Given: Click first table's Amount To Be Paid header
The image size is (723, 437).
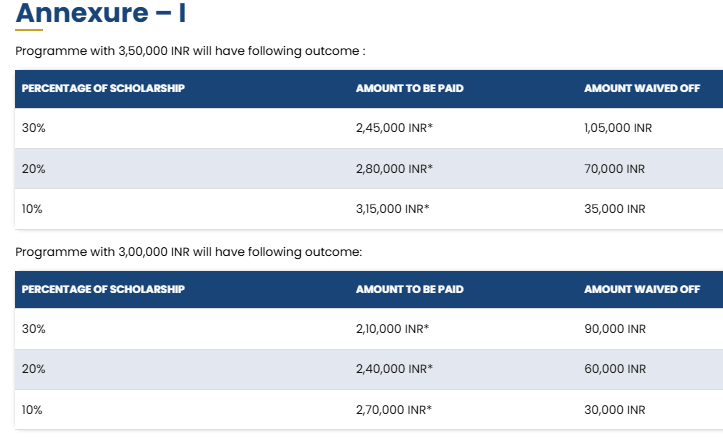Looking at the screenshot, I should coord(409,89).
